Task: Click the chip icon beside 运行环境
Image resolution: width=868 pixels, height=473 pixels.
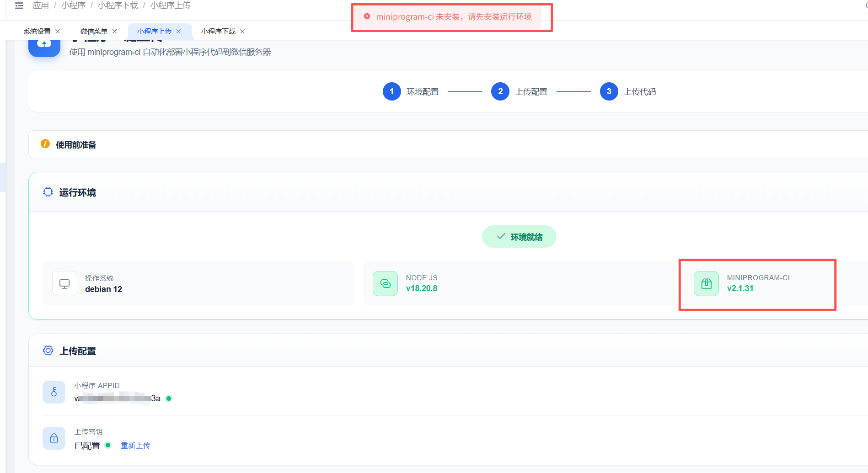Action: pos(48,192)
